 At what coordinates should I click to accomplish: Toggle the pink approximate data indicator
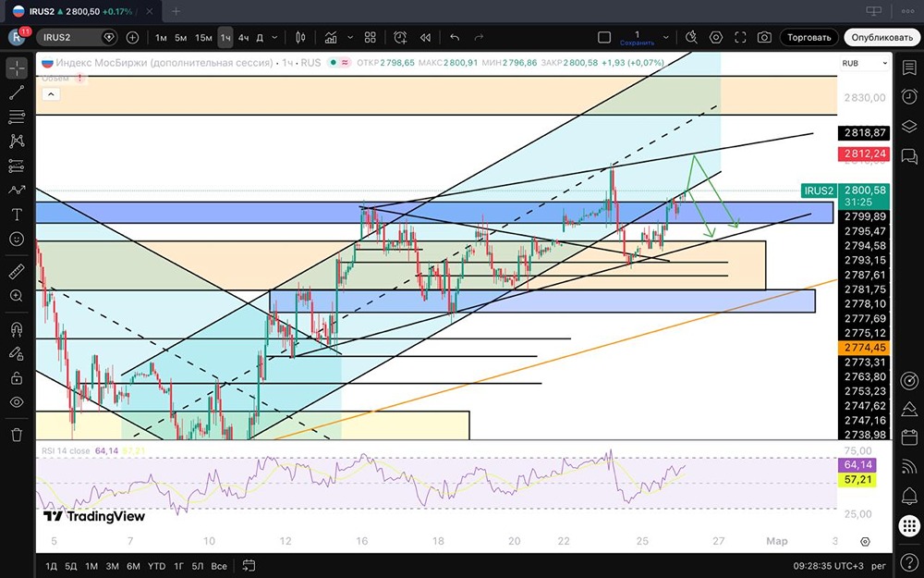click(x=345, y=63)
